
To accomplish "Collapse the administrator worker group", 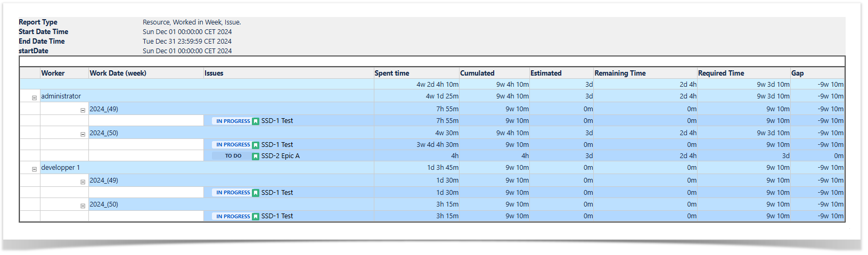I will 34,98.
